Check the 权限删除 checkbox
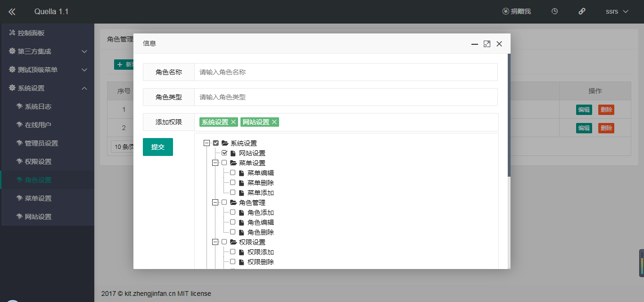Image resolution: width=644 pixels, height=302 pixels. point(232,261)
